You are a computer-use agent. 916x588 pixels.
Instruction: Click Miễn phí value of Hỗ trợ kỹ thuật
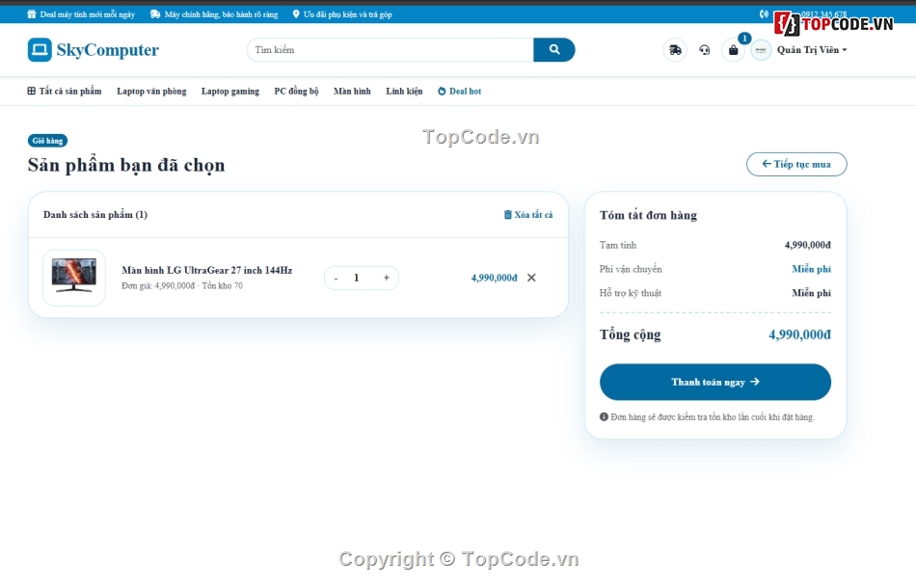pyautogui.click(x=812, y=293)
